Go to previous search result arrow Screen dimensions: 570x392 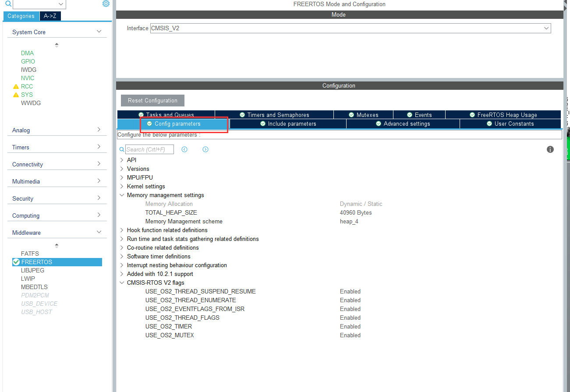point(184,149)
